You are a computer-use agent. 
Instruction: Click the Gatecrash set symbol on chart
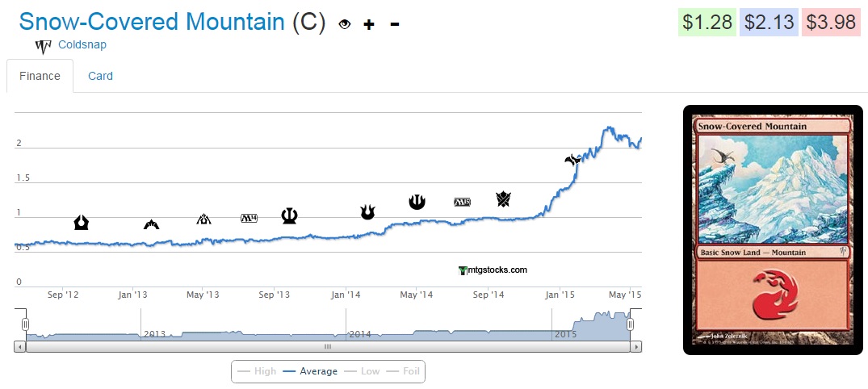click(x=151, y=224)
